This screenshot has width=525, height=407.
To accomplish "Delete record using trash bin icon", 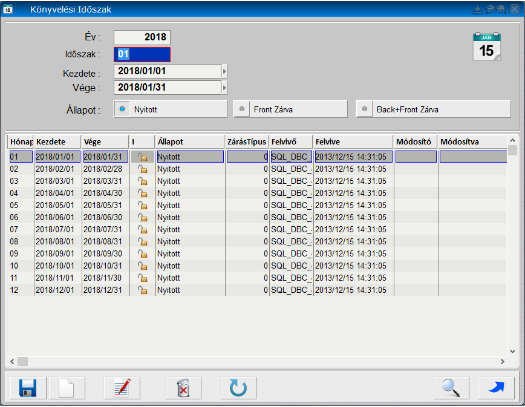I will pos(183,388).
